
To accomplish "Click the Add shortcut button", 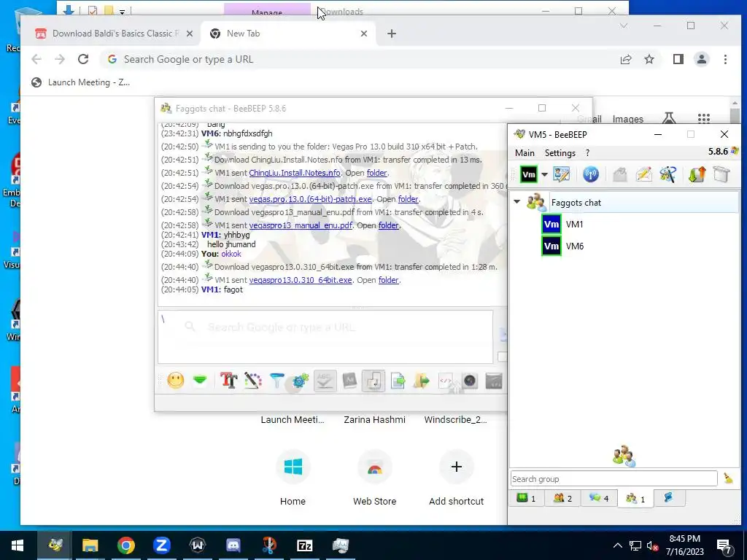I will pyautogui.click(x=456, y=478).
